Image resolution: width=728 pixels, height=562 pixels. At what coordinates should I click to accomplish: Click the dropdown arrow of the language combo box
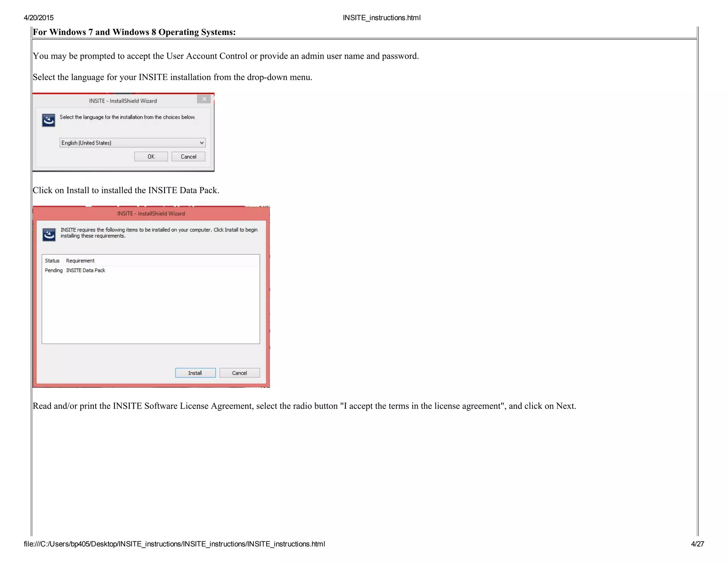pyautogui.click(x=202, y=143)
